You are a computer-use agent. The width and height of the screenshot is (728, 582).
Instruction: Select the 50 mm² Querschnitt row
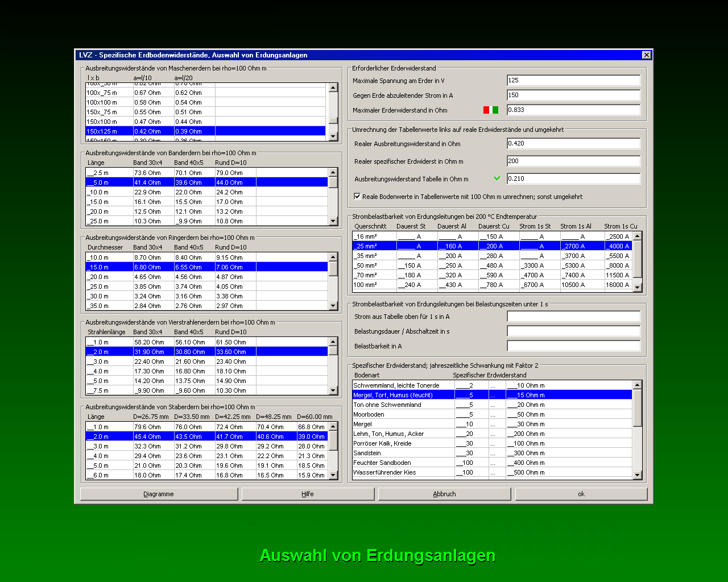(x=492, y=265)
